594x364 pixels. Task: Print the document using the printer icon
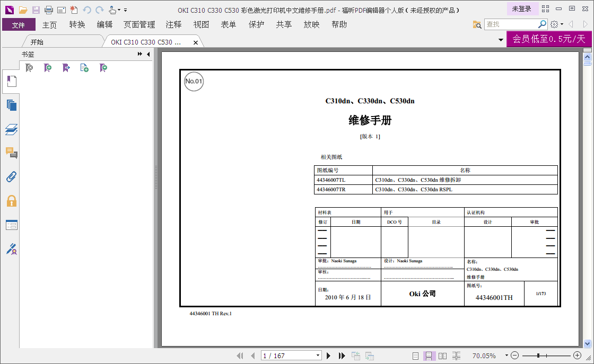tap(49, 10)
